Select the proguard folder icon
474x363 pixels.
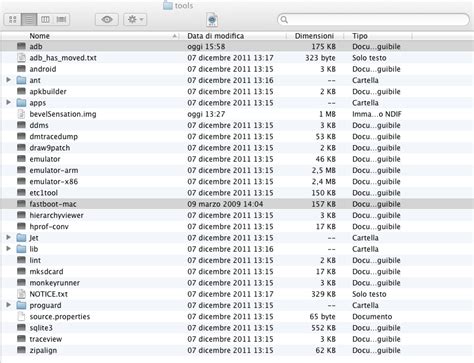(x=21, y=305)
